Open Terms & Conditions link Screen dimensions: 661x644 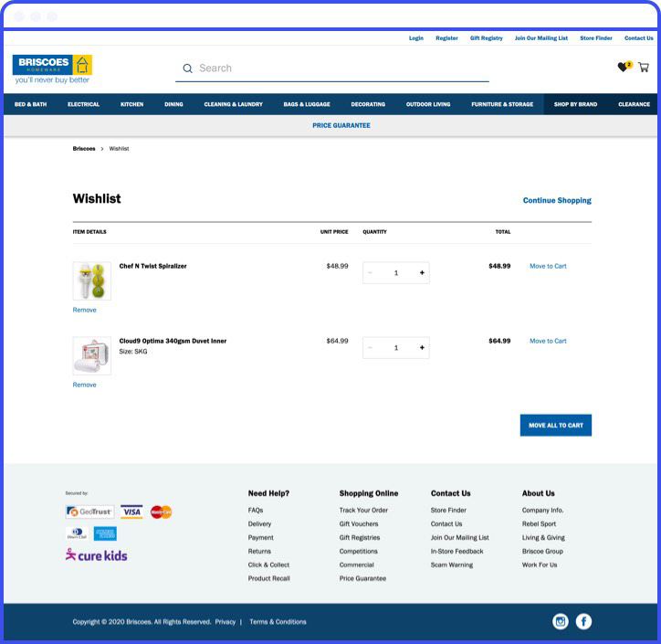pos(278,622)
